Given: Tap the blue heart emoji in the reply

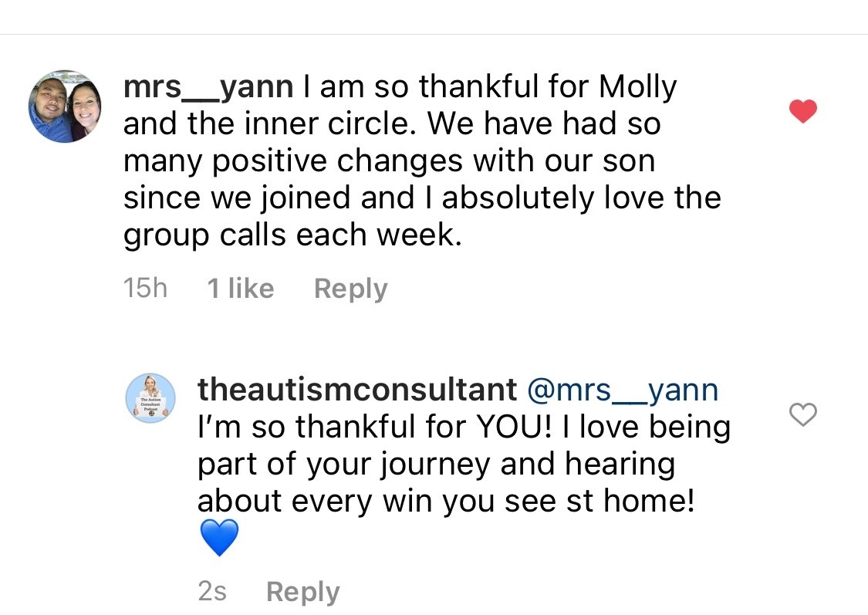Looking at the screenshot, I should pos(219,539).
